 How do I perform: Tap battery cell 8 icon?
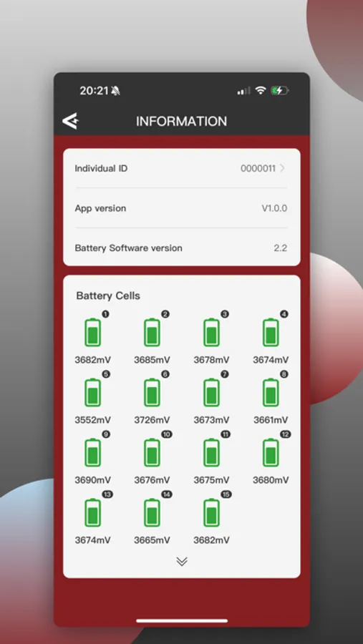[271, 392]
